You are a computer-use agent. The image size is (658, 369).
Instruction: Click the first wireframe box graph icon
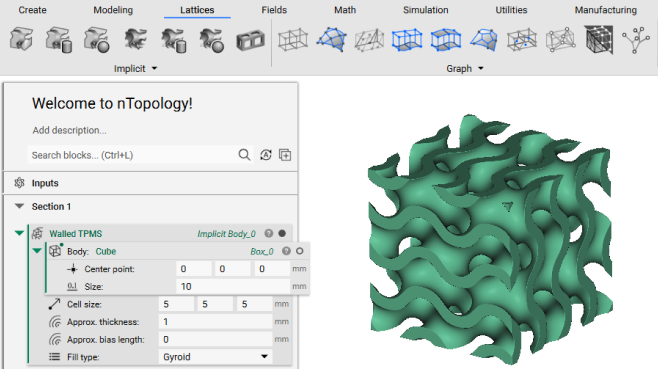[293, 40]
